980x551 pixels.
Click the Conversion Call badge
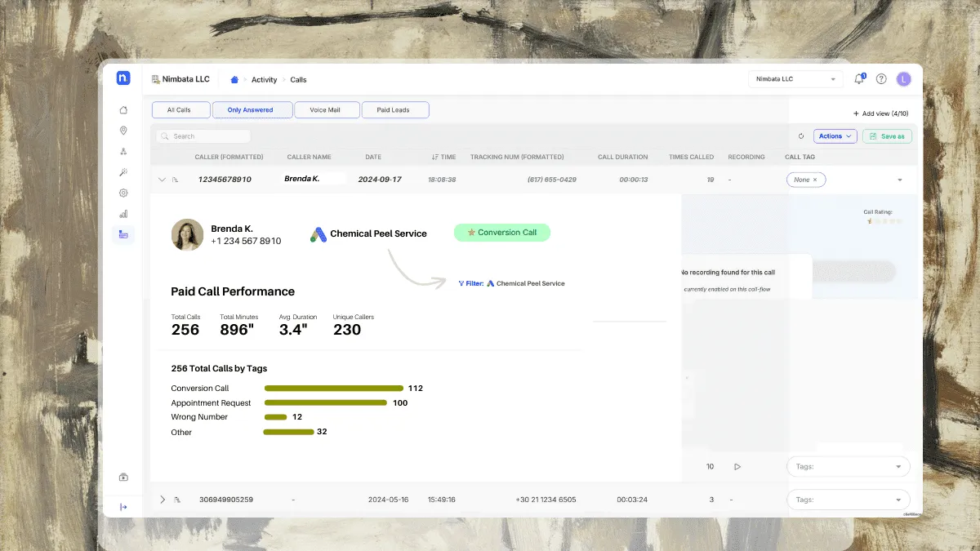[502, 233]
